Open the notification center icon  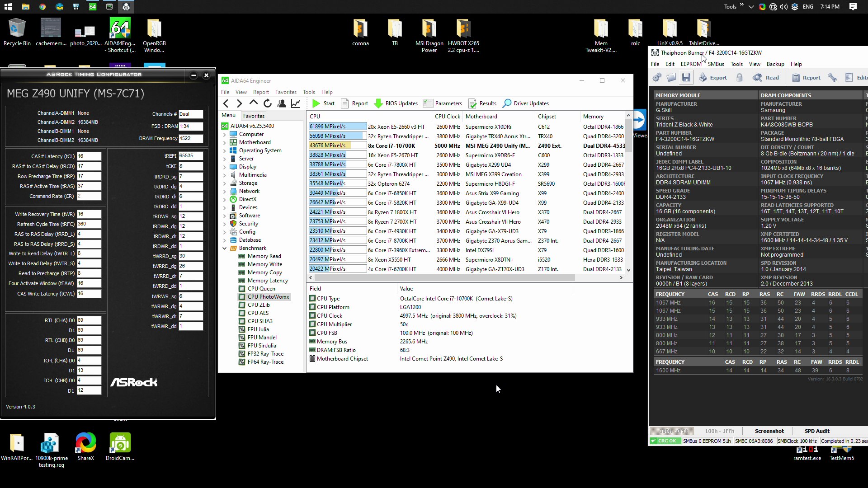(853, 7)
